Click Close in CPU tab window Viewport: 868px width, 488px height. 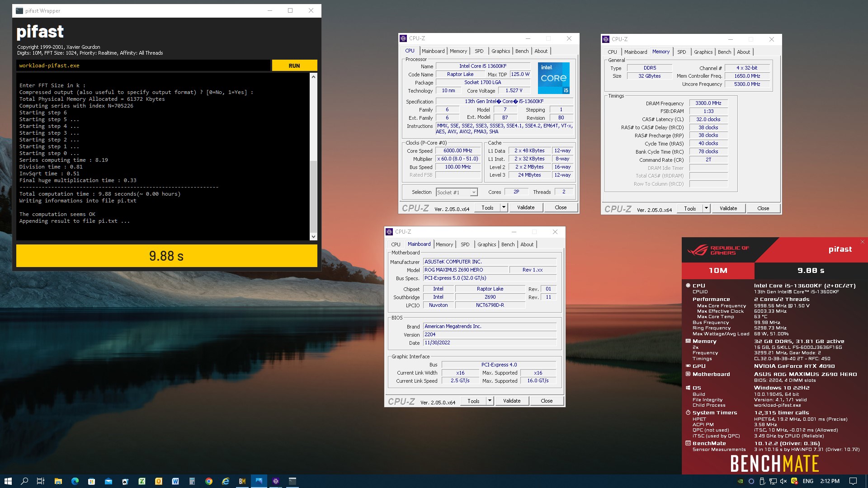click(x=561, y=207)
